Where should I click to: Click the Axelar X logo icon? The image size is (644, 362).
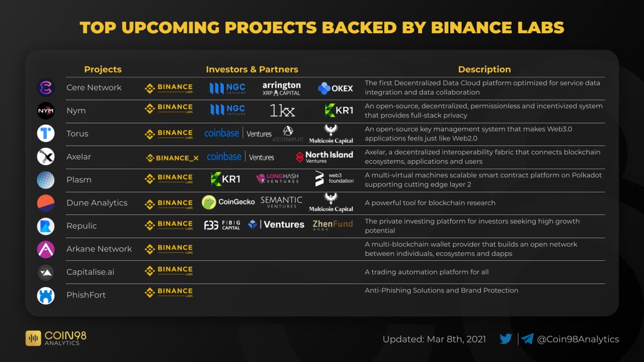tap(46, 157)
